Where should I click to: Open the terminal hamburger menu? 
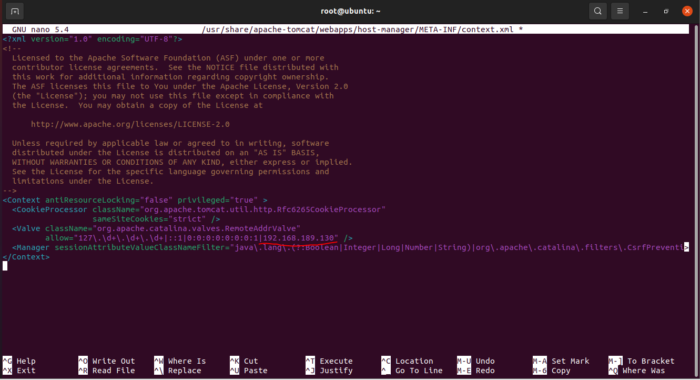pos(620,11)
